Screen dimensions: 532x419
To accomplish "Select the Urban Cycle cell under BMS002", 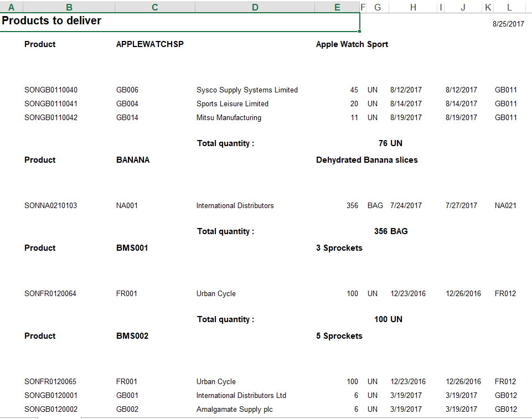I will point(216,381).
